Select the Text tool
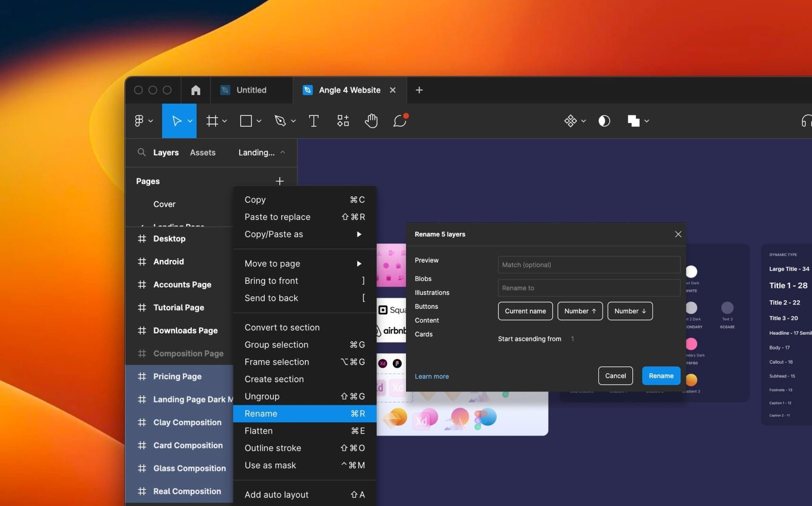 point(313,121)
